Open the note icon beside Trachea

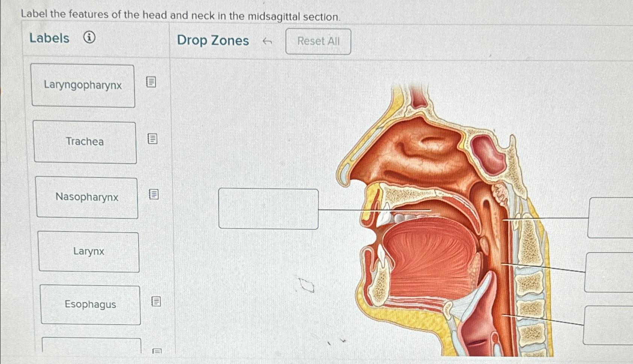(x=152, y=138)
